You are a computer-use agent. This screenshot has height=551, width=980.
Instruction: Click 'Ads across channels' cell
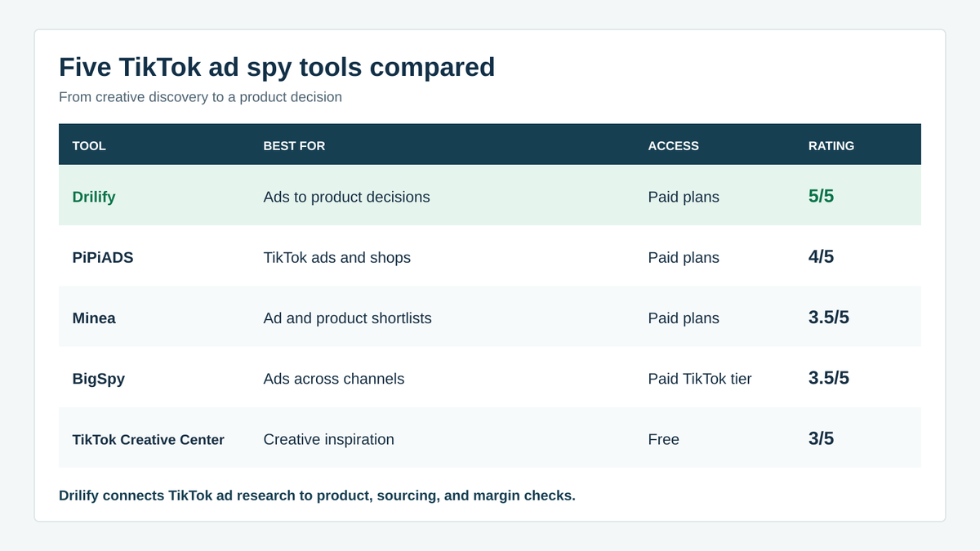(x=334, y=378)
